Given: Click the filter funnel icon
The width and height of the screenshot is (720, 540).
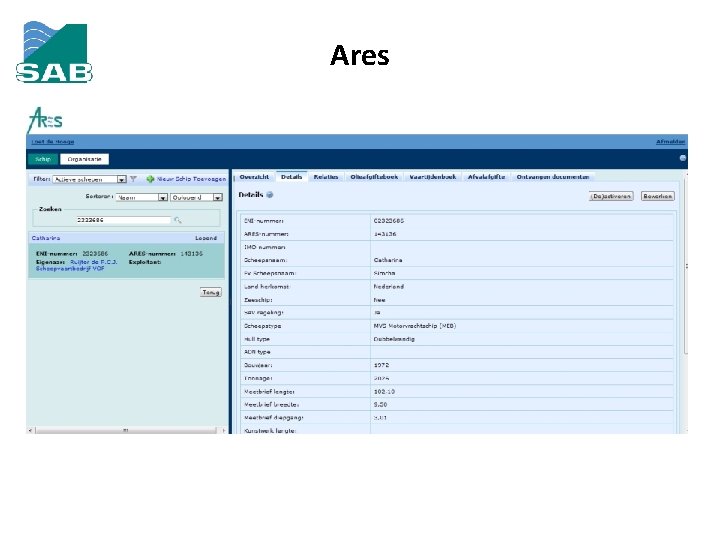Looking at the screenshot, I should coord(133,179).
